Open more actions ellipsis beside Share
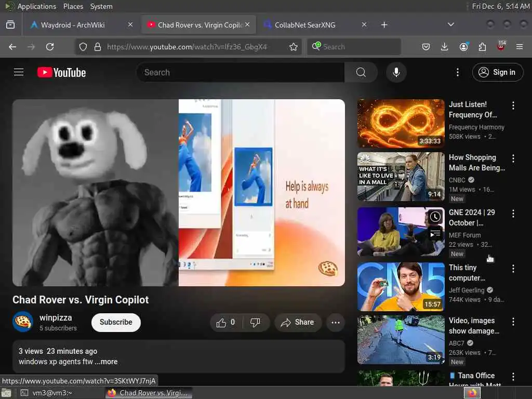532x399 pixels. pos(336,322)
